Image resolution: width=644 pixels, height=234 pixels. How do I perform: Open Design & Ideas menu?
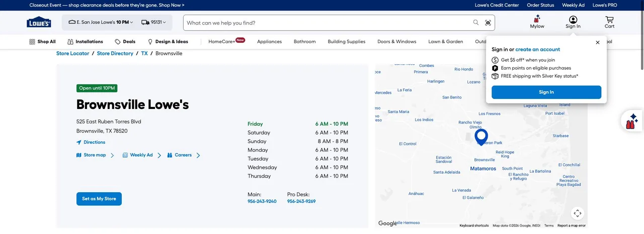click(168, 42)
